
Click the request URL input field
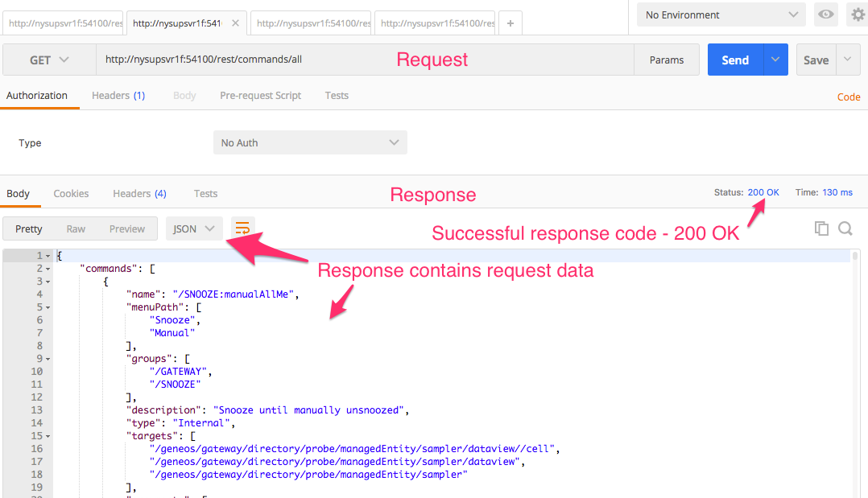click(362, 60)
